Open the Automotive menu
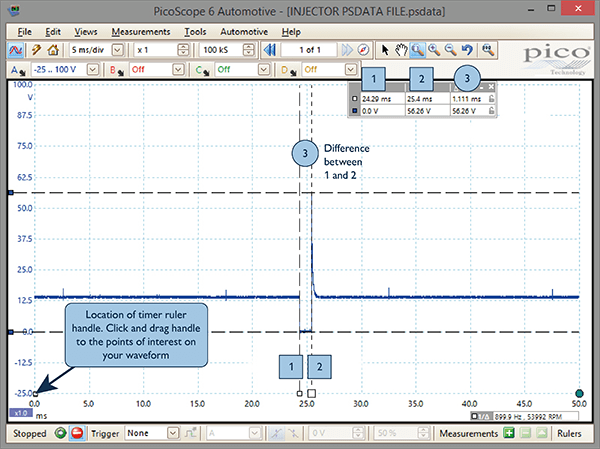This screenshot has height=449, width=600. point(244,32)
